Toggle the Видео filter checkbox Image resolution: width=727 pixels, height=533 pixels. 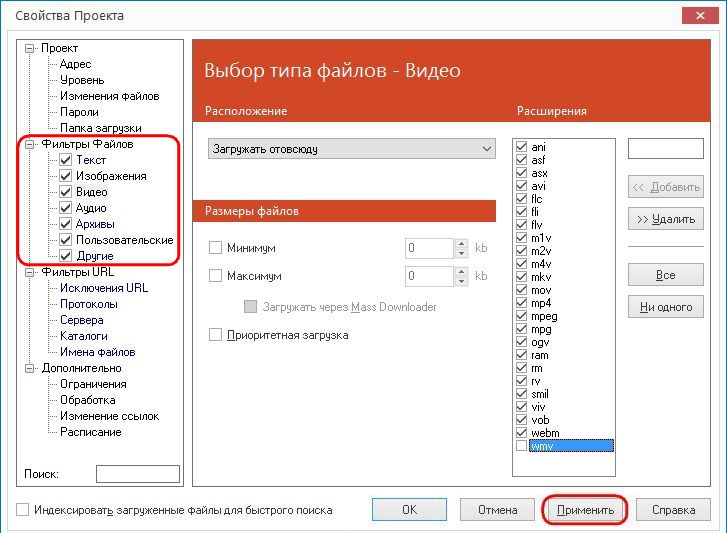tap(65, 192)
